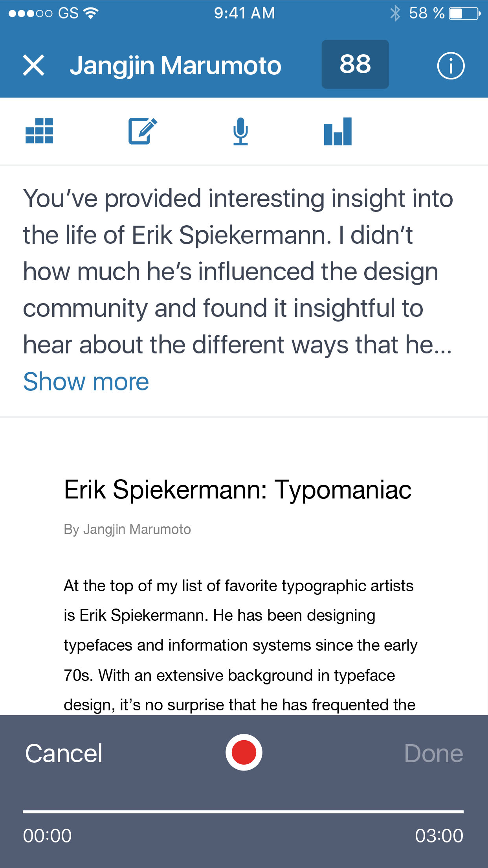Open the info details icon
488x868 pixels.
pos(450,66)
